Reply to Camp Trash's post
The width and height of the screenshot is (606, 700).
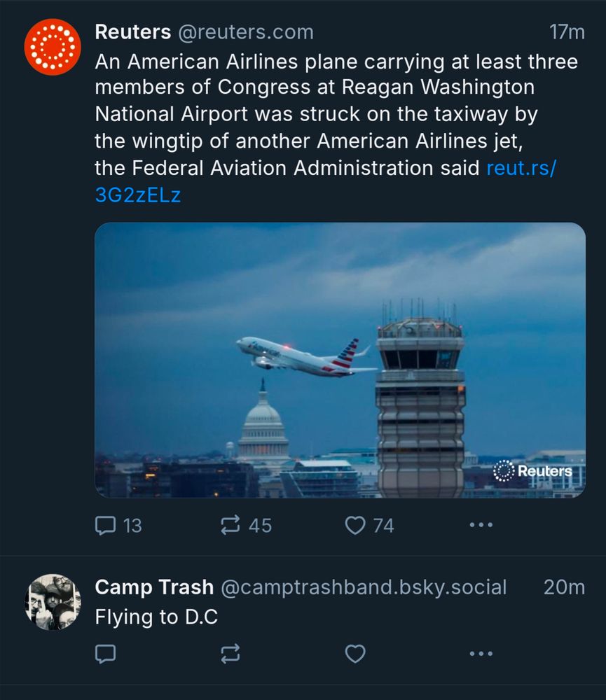point(105,654)
